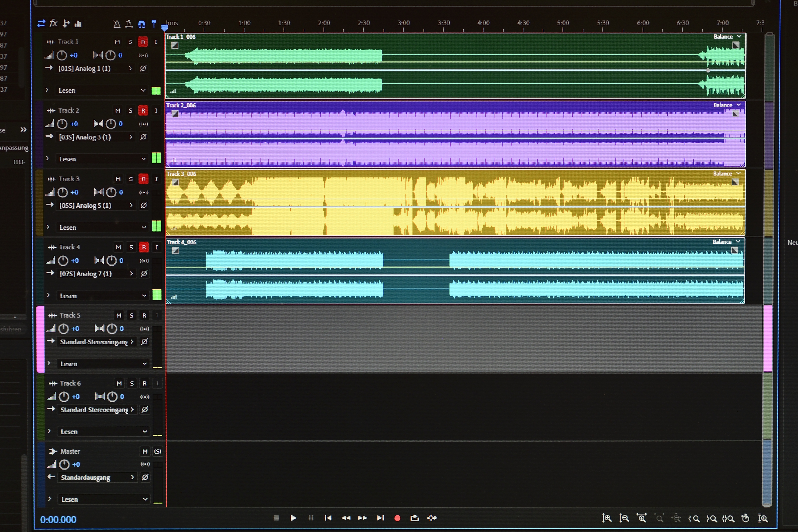Open Track 4 input menu '[07S] Analog 7 (1)'
The height and width of the screenshot is (532, 798).
coord(97,273)
